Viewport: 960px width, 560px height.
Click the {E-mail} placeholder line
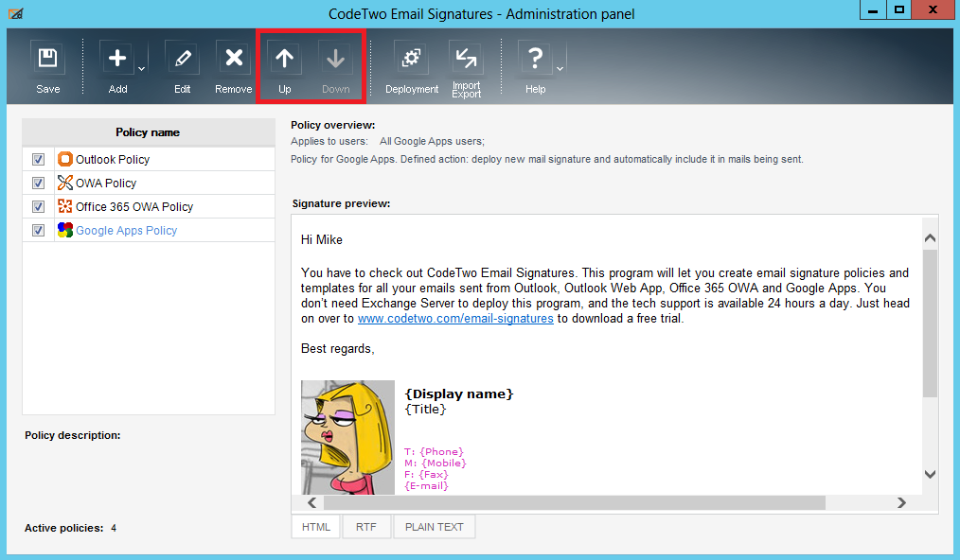pos(426,486)
